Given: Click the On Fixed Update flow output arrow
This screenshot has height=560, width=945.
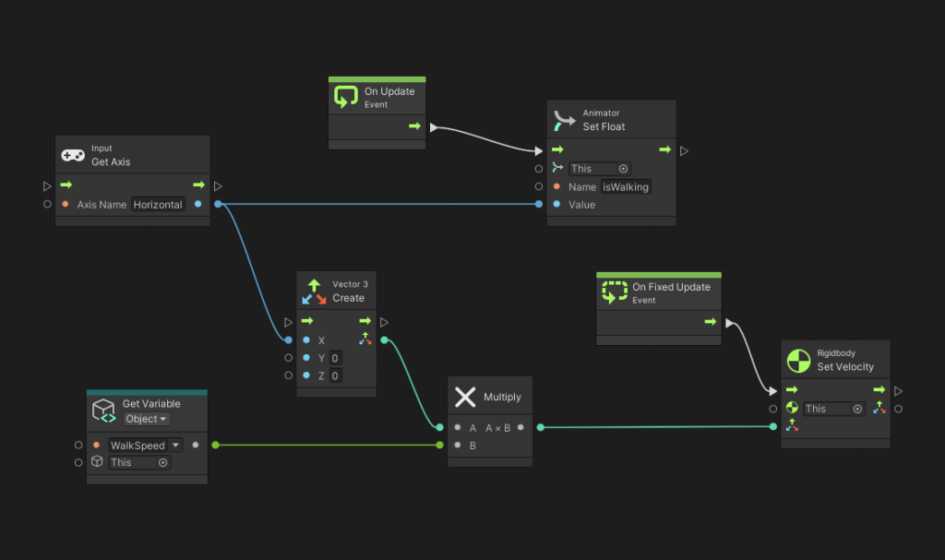Looking at the screenshot, I should pos(710,322).
